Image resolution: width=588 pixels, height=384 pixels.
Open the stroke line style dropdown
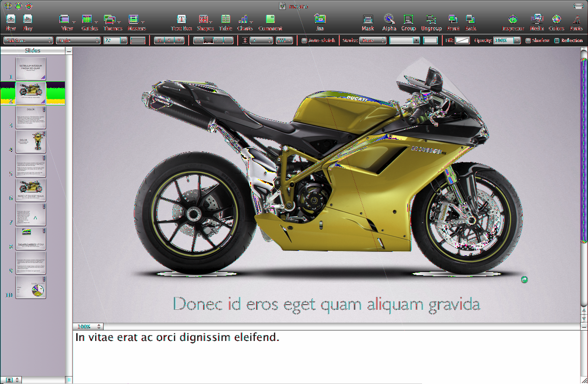(x=404, y=41)
